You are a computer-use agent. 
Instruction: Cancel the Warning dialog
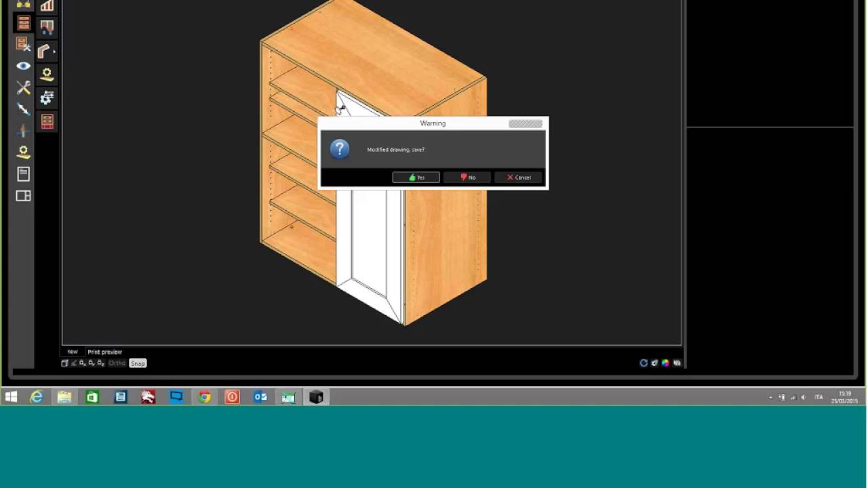pos(518,178)
